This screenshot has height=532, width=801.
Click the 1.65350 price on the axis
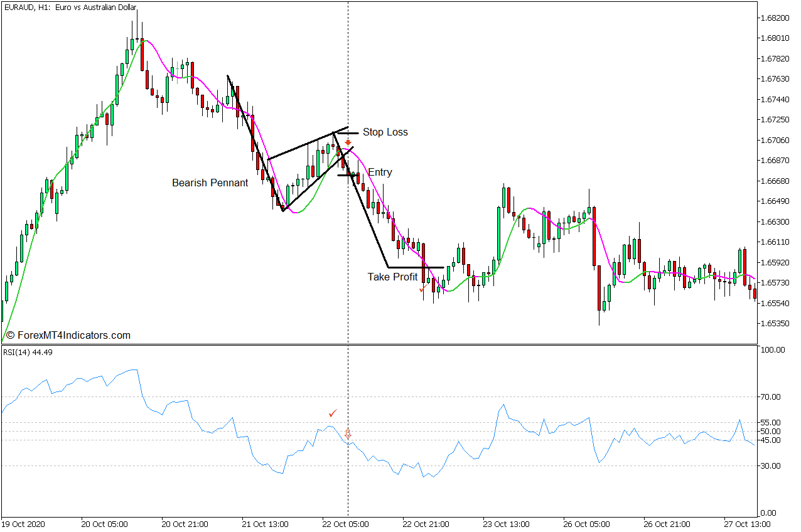778,324
